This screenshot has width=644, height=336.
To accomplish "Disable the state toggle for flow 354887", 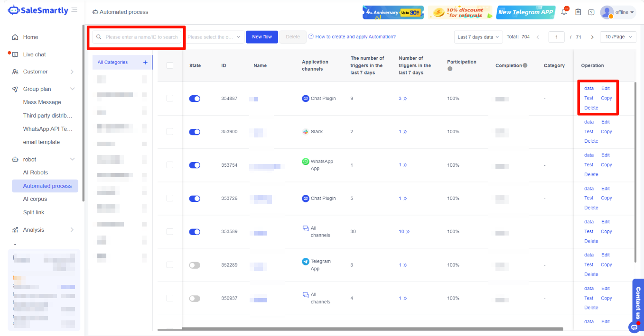I will [195, 99].
